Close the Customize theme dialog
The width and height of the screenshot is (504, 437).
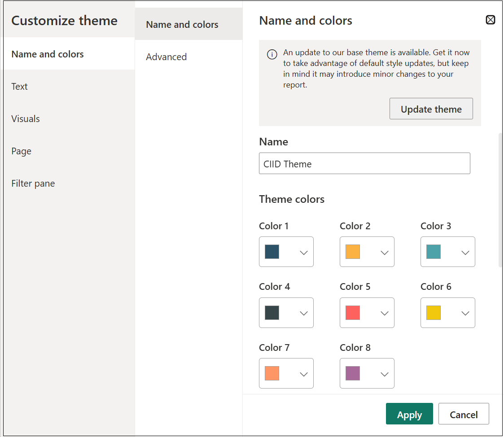[490, 20]
